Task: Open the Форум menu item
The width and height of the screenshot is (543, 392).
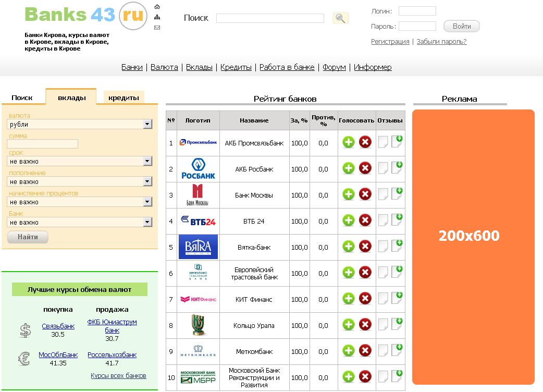Action: pos(334,67)
